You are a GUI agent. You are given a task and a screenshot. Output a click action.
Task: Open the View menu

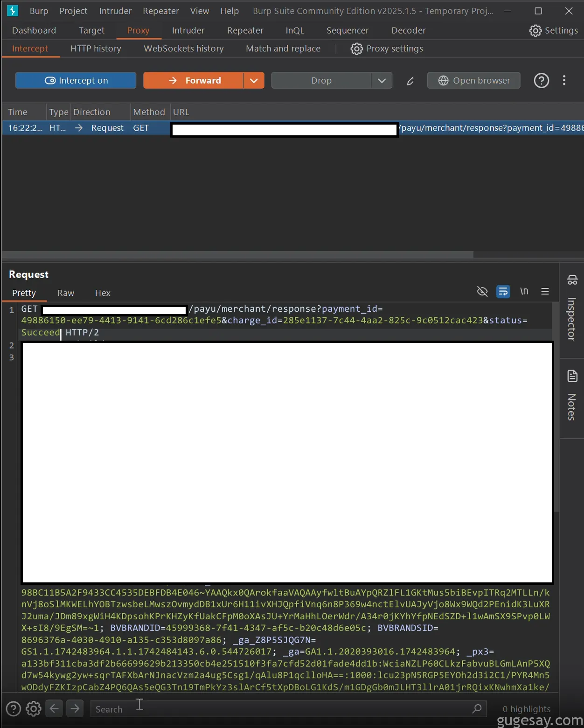(199, 11)
